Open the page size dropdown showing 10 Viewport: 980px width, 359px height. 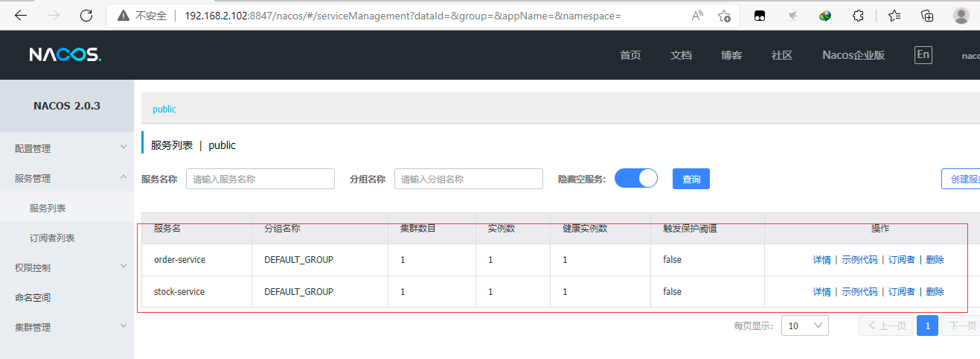[x=804, y=325]
